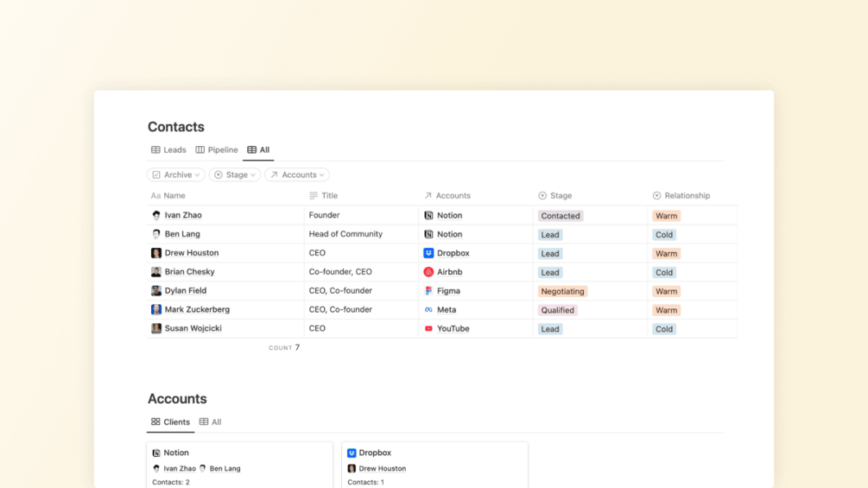
Task: Click the 'Co-founder, CEO' title cell
Action: (362, 272)
